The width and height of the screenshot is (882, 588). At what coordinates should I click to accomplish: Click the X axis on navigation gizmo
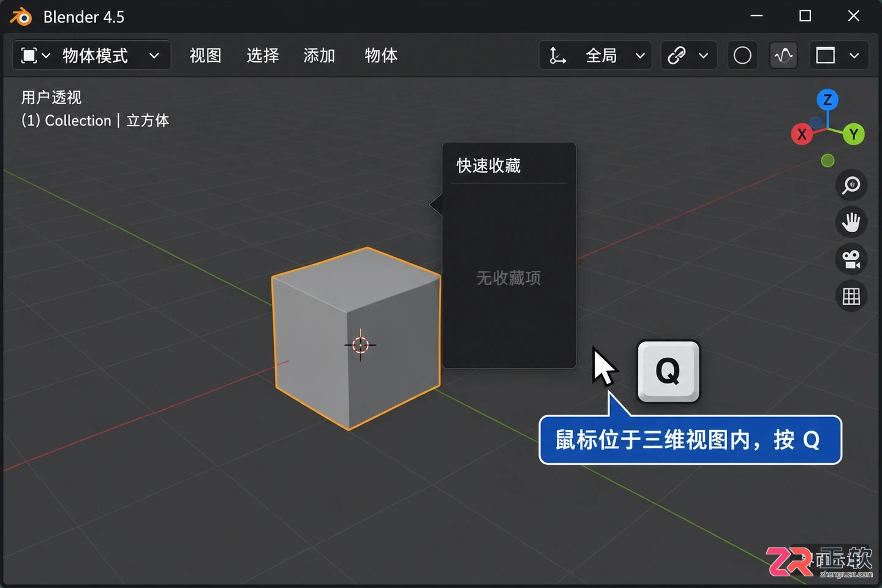pos(802,134)
